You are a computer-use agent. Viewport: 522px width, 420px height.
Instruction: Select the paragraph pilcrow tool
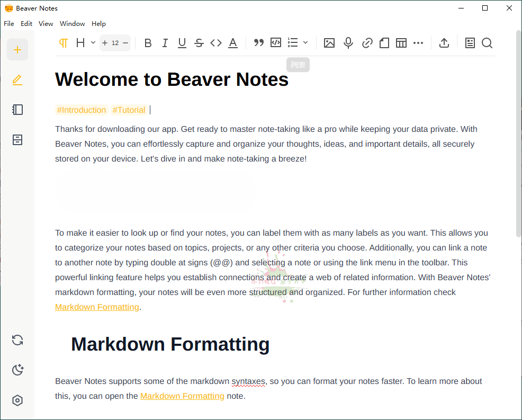click(63, 43)
